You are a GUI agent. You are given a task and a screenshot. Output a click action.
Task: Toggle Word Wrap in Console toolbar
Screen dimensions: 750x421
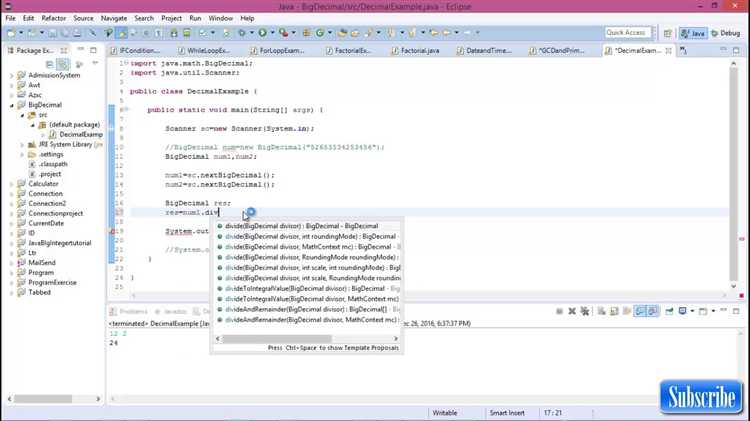click(653, 311)
